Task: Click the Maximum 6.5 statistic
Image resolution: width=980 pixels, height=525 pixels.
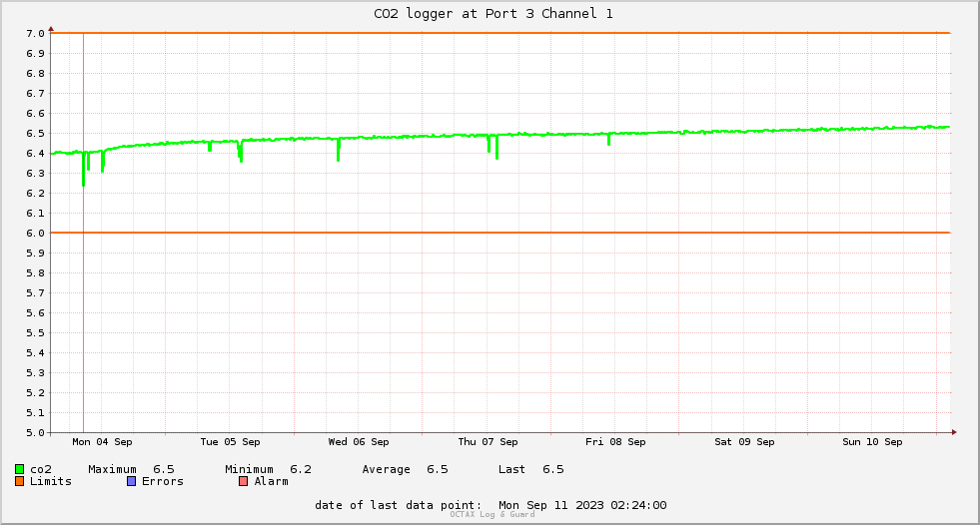Action: [131, 469]
